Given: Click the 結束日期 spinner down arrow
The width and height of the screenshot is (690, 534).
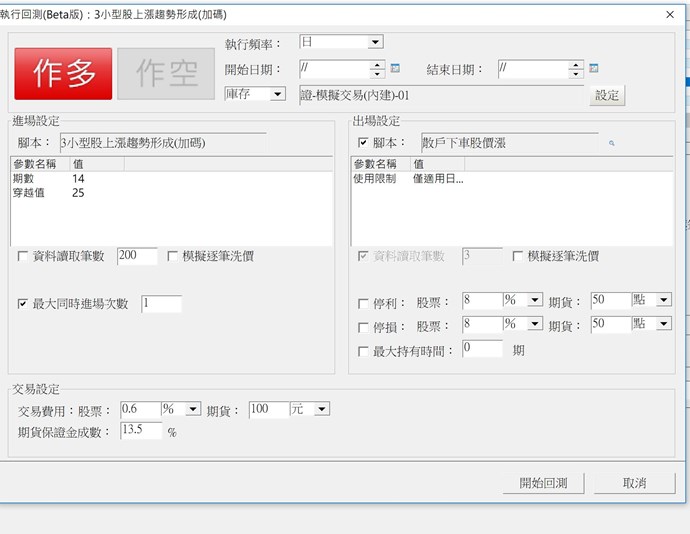Looking at the screenshot, I should tap(577, 74).
